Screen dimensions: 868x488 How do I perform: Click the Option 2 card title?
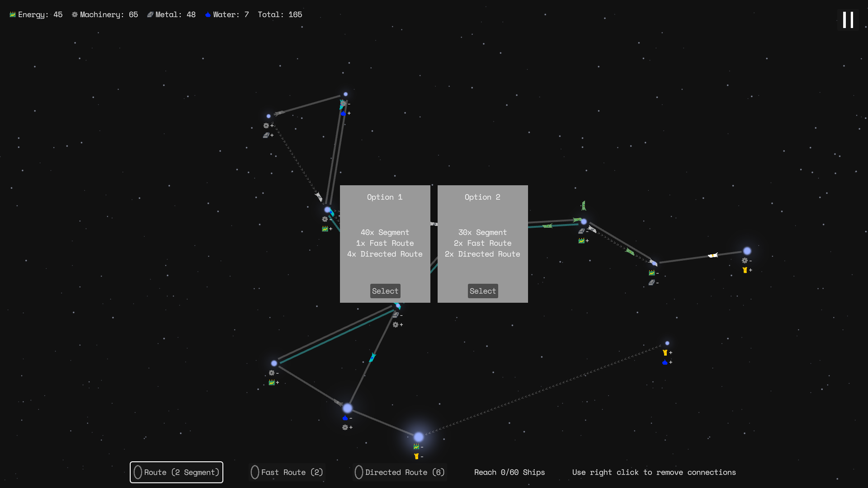pyautogui.click(x=482, y=197)
